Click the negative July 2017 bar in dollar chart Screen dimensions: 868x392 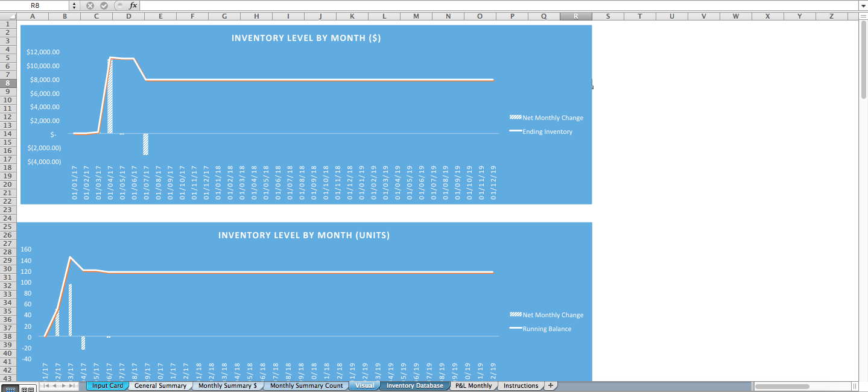point(145,144)
